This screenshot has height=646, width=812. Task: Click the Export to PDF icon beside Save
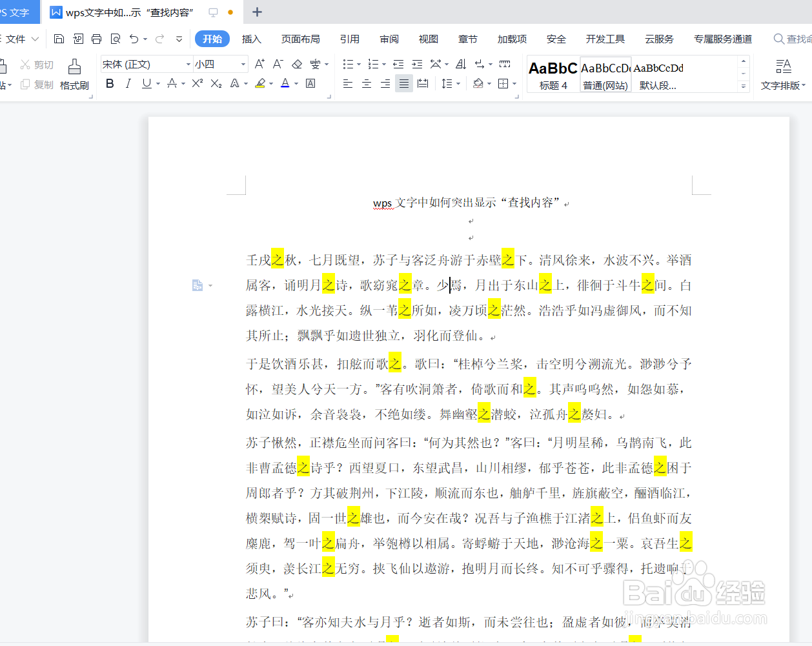click(78, 39)
